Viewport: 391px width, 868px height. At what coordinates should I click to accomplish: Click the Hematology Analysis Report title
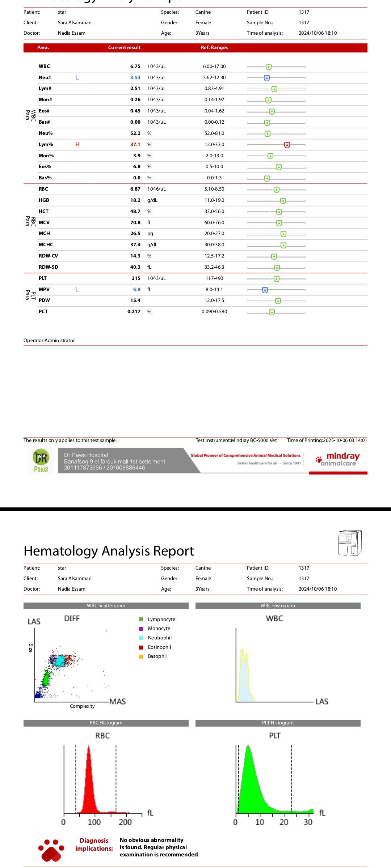pyautogui.click(x=109, y=551)
